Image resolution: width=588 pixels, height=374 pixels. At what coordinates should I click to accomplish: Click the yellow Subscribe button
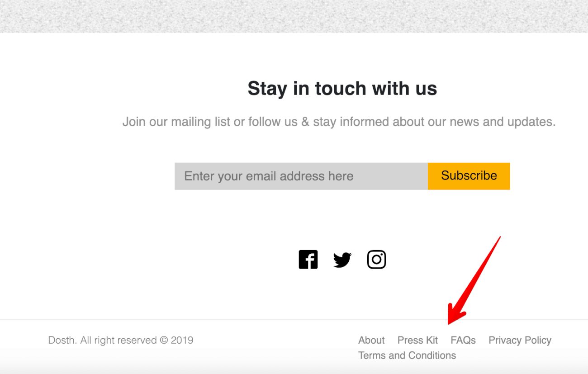pyautogui.click(x=469, y=176)
